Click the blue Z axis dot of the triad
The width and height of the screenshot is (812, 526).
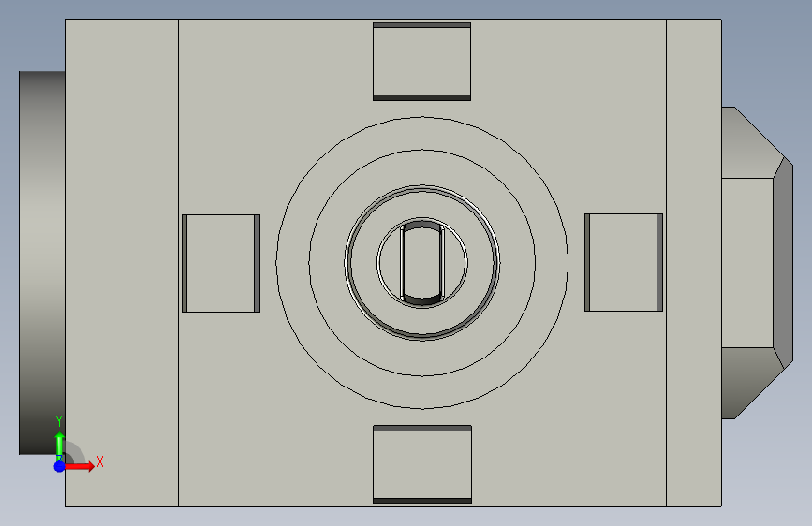[59, 466]
